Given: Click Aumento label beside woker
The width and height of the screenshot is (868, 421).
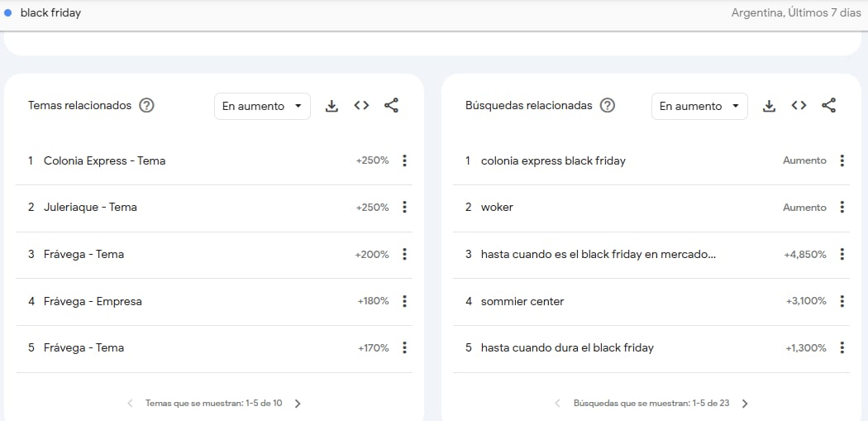Looking at the screenshot, I should 804,207.
